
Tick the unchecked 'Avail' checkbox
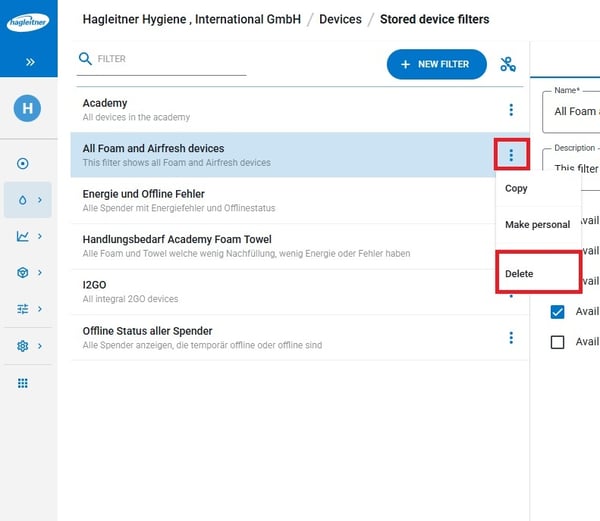558,342
